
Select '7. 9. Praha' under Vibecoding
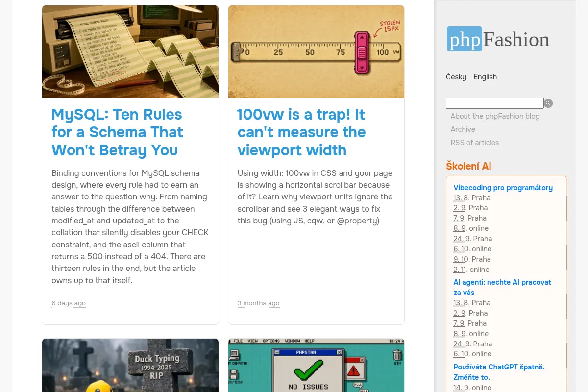point(470,218)
